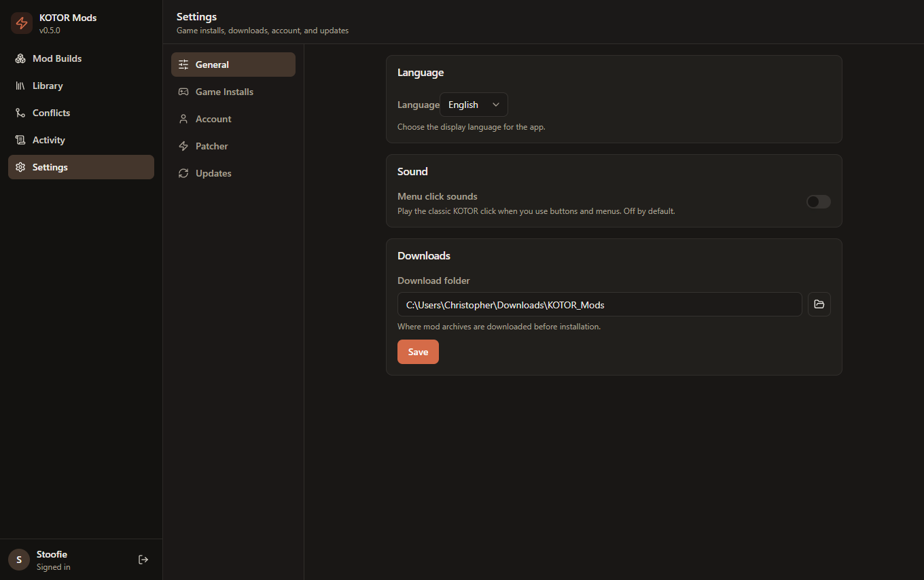This screenshot has height=580, width=924.
Task: Click the Account person icon
Action: (183, 119)
